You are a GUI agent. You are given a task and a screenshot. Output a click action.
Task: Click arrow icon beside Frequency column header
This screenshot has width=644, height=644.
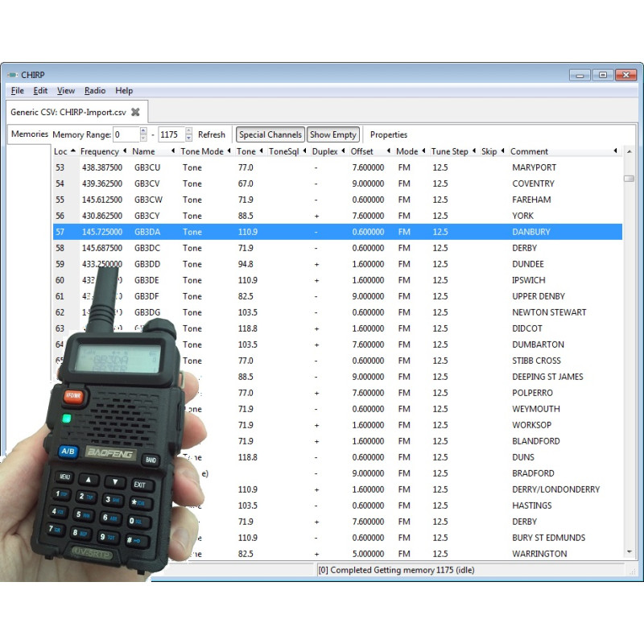pos(126,151)
